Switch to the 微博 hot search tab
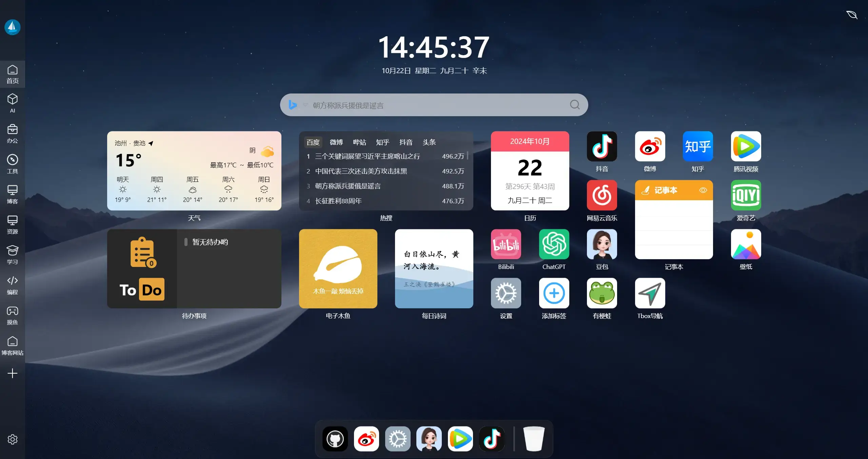Viewport: 868px width, 459px height. (336, 142)
